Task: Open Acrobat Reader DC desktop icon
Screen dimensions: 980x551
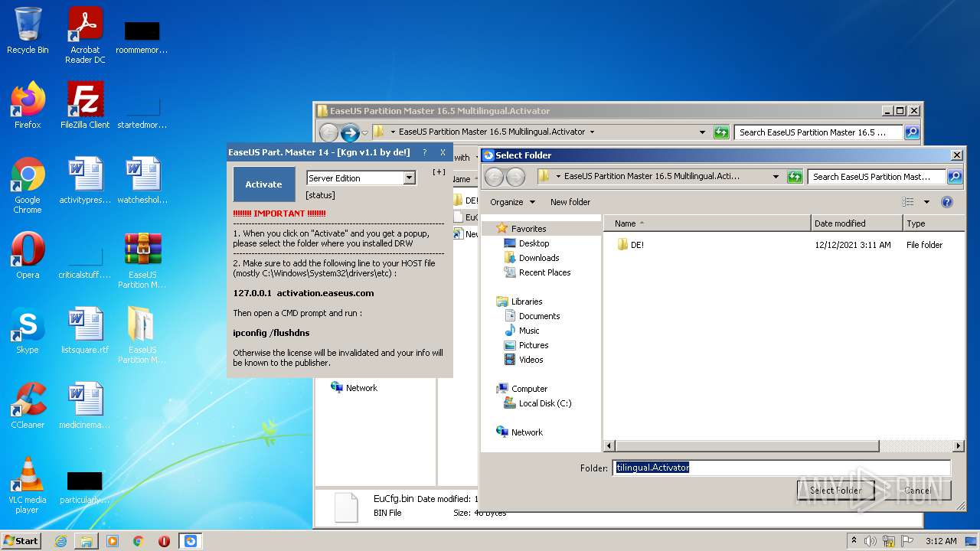Action: 85,34
